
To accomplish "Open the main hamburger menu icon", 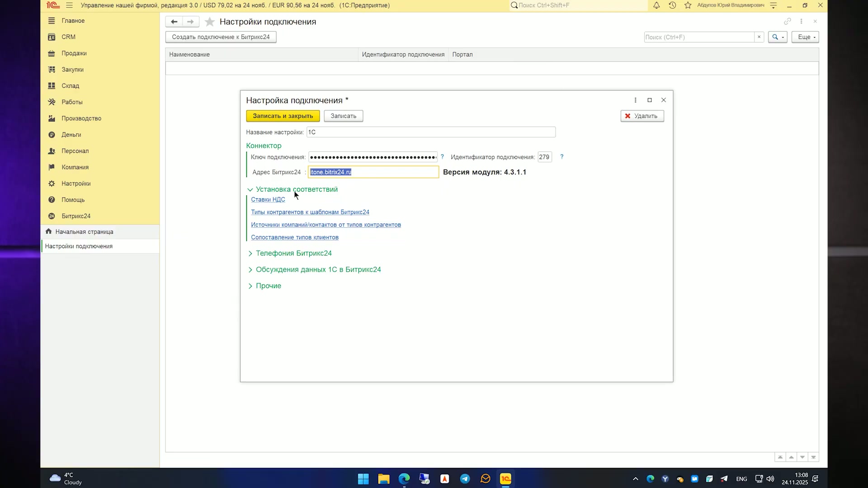I will tap(69, 5).
